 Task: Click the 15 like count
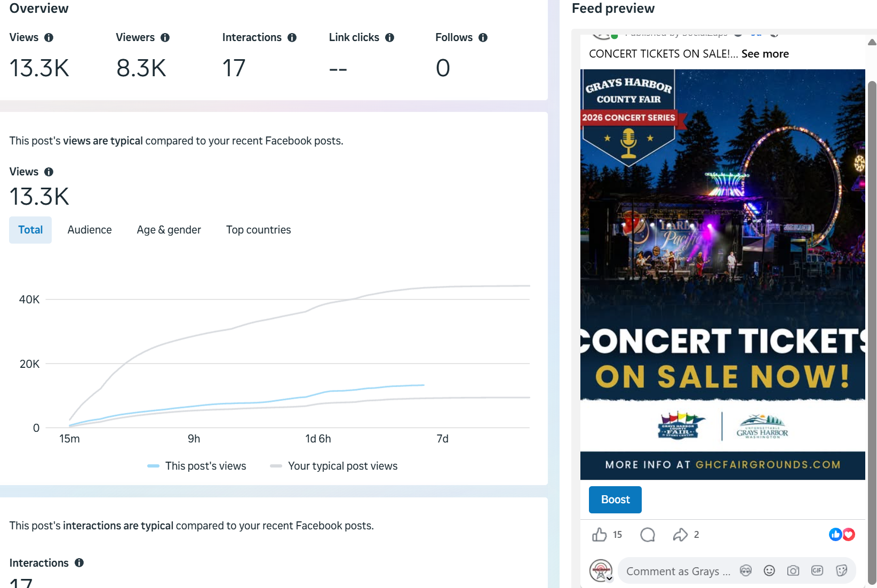pos(617,535)
